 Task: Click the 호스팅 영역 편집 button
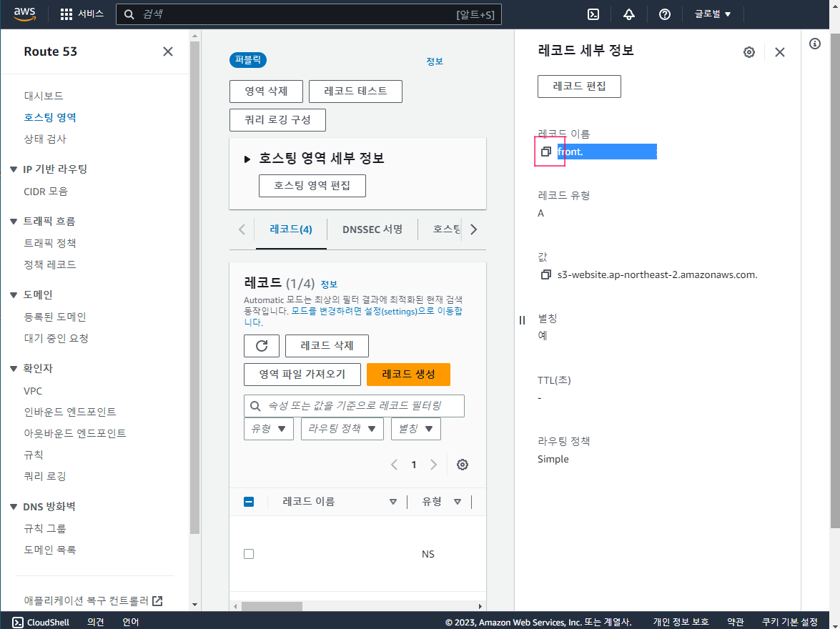(312, 185)
